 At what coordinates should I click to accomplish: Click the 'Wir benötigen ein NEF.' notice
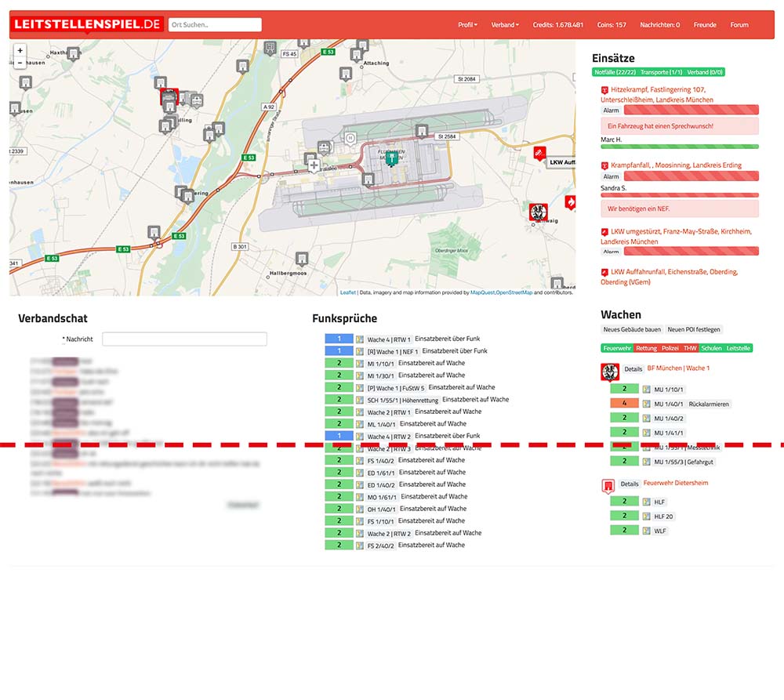(680, 209)
